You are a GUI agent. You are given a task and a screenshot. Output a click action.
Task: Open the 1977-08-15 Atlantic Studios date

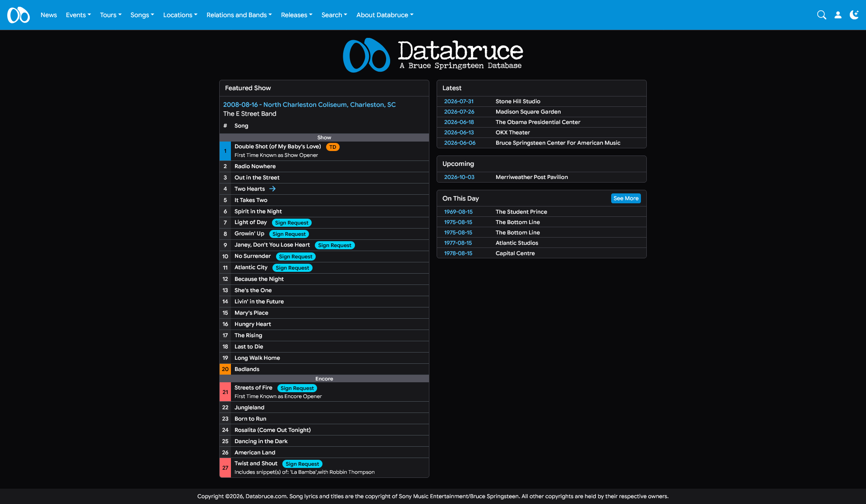(458, 243)
